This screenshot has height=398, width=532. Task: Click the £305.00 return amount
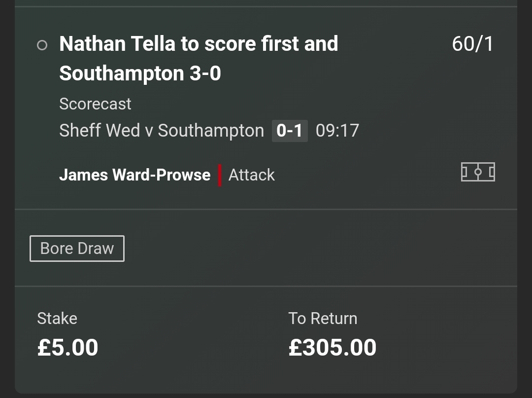332,347
